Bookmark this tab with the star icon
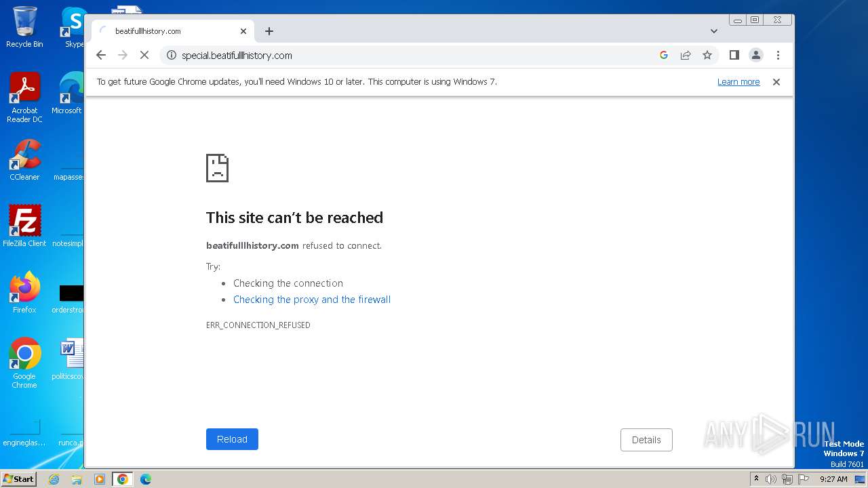Image resolution: width=868 pixels, height=488 pixels. tap(707, 56)
